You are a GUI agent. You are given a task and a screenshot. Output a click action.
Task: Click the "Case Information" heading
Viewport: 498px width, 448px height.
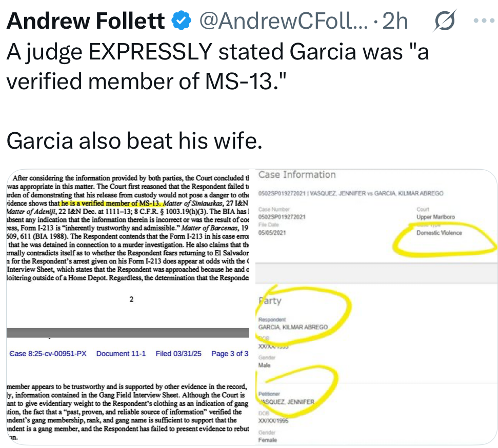(x=297, y=175)
